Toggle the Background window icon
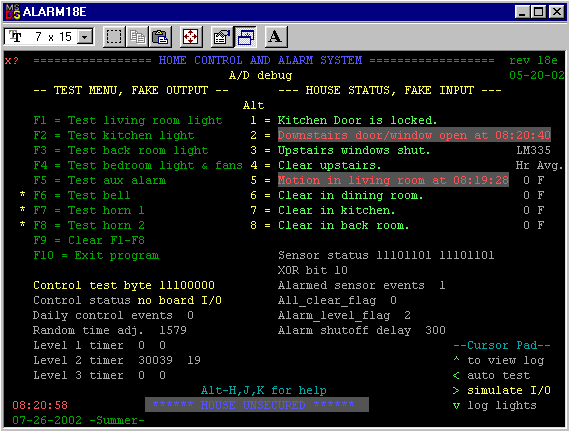 coord(245,37)
